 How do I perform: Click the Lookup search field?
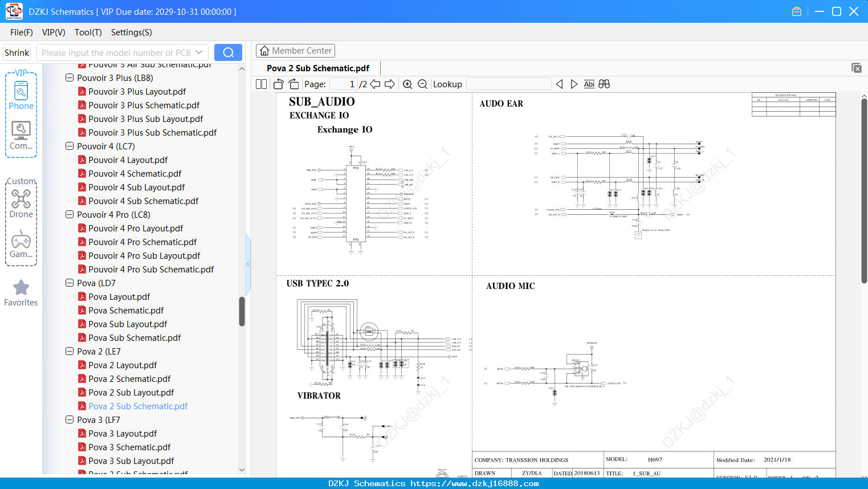point(508,84)
